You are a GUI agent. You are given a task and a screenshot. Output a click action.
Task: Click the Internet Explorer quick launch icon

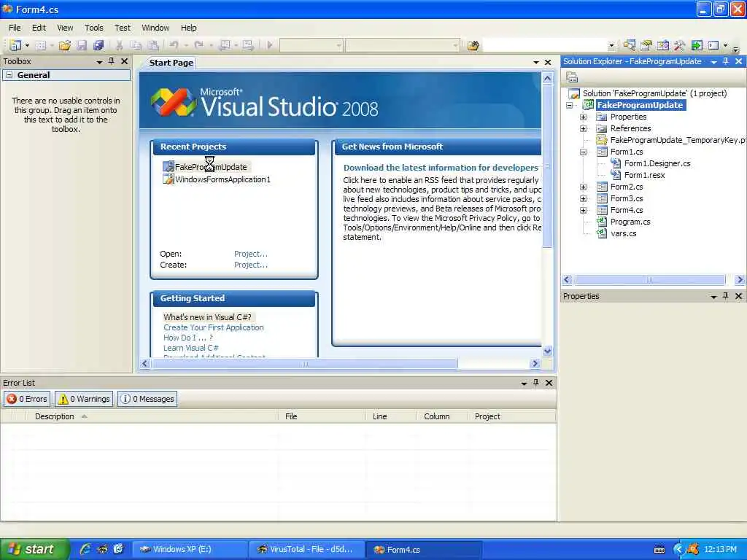click(85, 549)
